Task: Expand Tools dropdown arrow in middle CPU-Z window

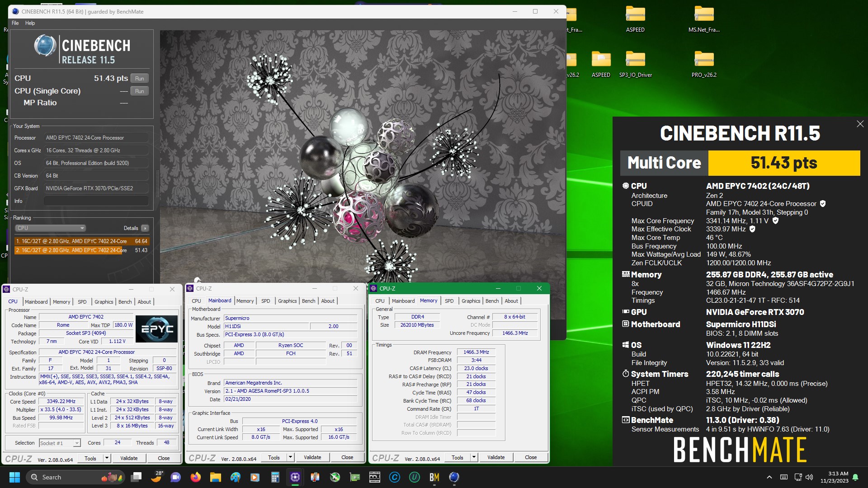Action: click(x=291, y=457)
